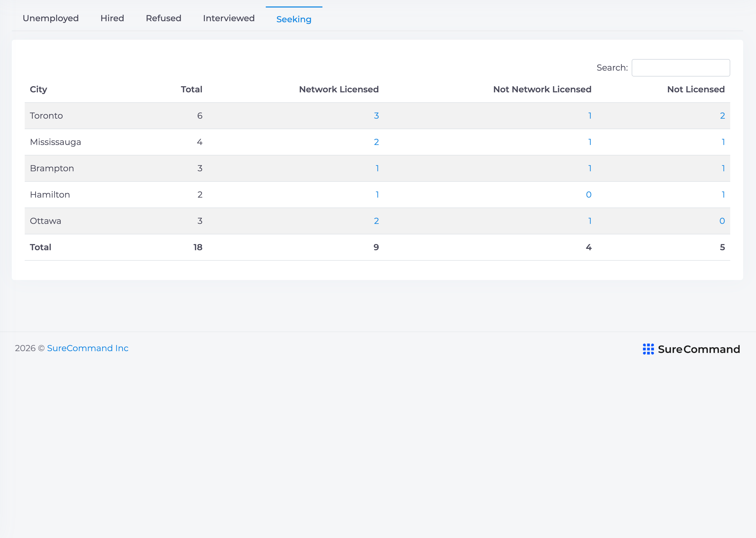Click the SureCommand logo icon in footer

pyautogui.click(x=648, y=349)
